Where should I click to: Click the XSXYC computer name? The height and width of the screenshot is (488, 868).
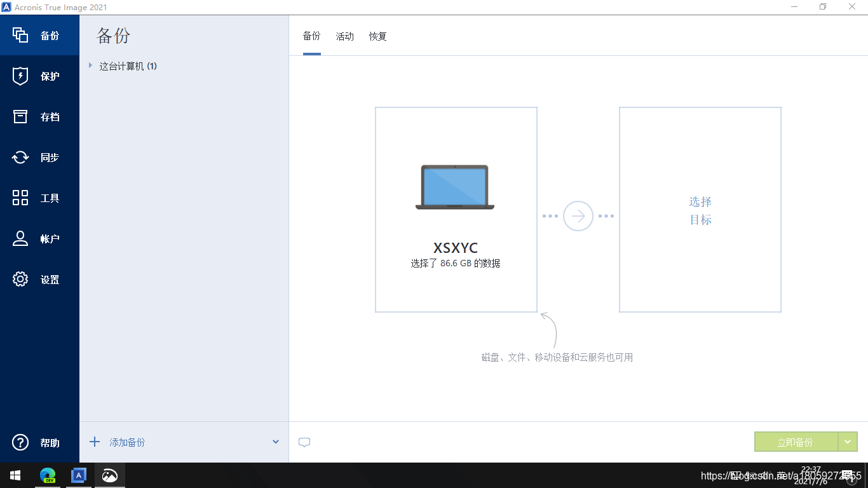tap(456, 248)
